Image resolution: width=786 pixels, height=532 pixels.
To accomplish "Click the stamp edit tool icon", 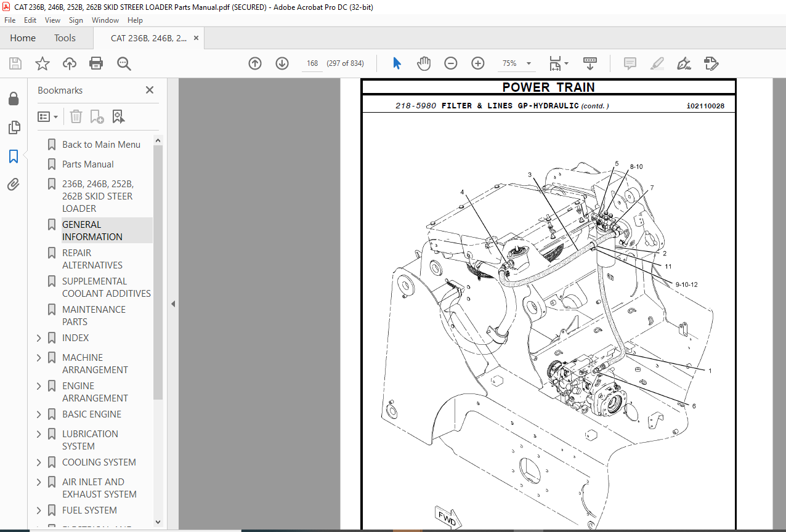I will [x=711, y=63].
